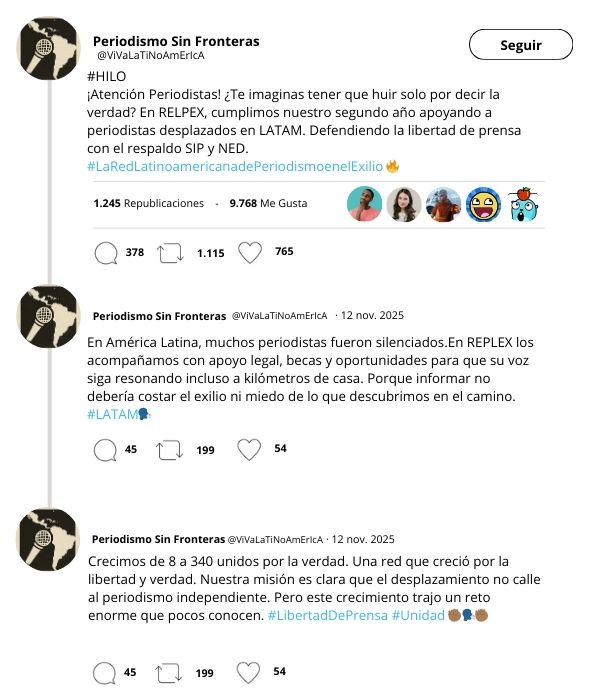The width and height of the screenshot is (600, 700).
Task: Open the 12 nov. 2025 timestamp on second tweet
Action: point(370,316)
